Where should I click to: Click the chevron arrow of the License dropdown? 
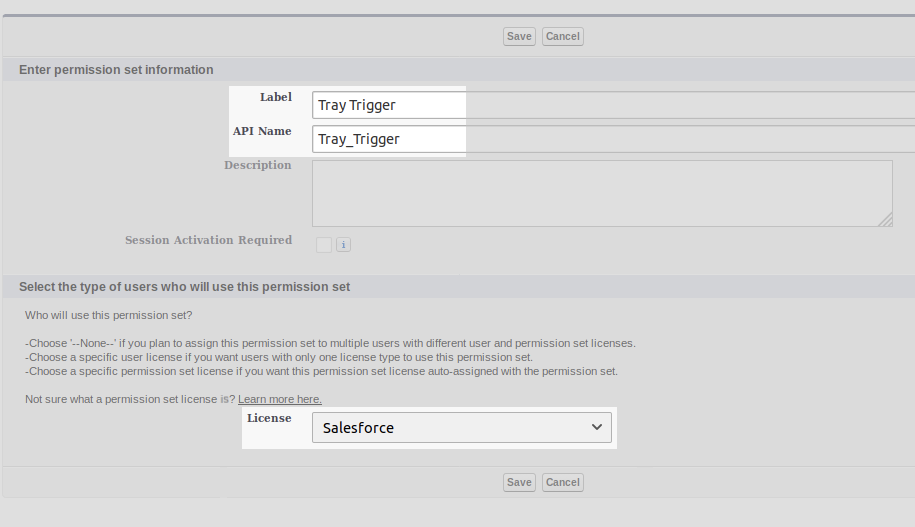click(597, 427)
